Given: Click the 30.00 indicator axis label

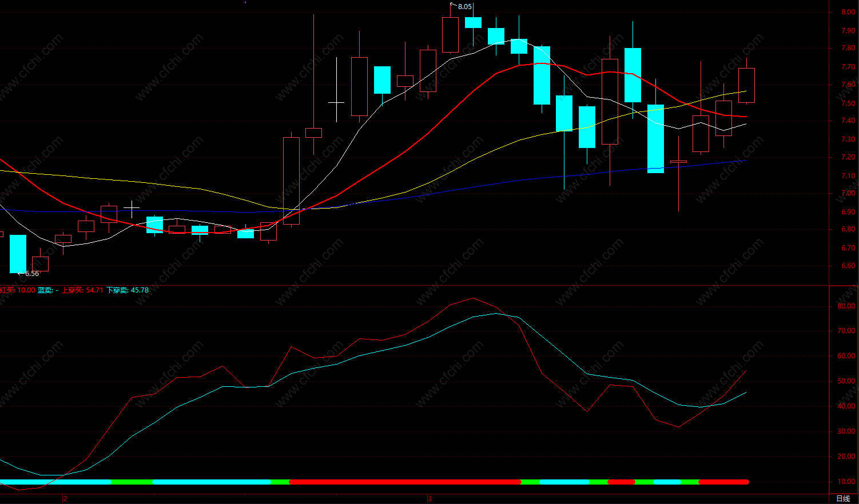Looking at the screenshot, I should pyautogui.click(x=846, y=431).
